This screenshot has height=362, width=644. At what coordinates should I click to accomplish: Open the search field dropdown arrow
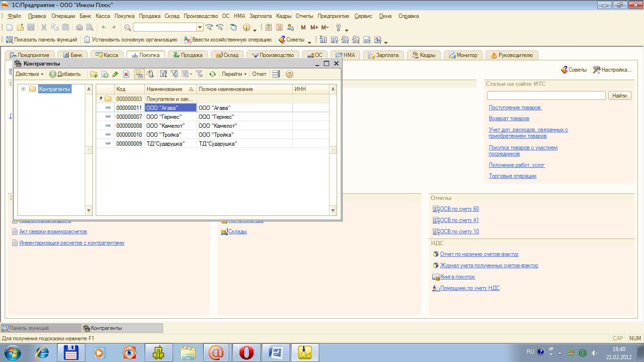click(200, 27)
